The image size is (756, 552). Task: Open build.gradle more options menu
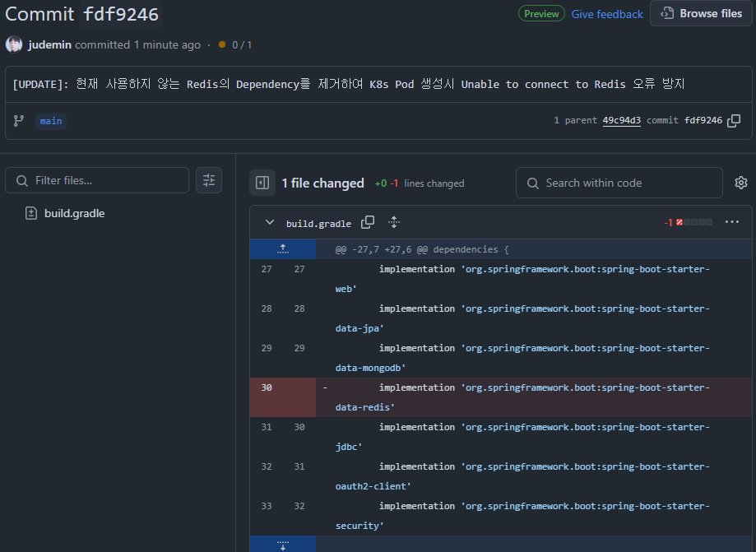click(732, 222)
